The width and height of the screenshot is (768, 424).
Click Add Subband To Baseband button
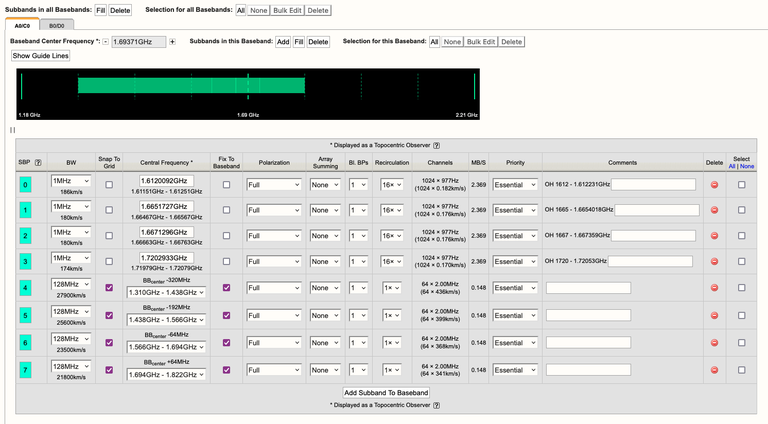pyautogui.click(x=386, y=393)
